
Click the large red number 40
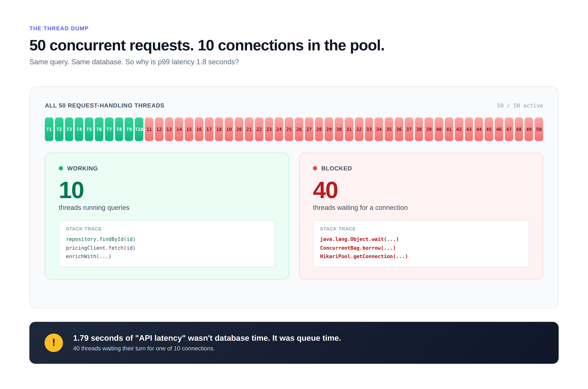(x=325, y=190)
